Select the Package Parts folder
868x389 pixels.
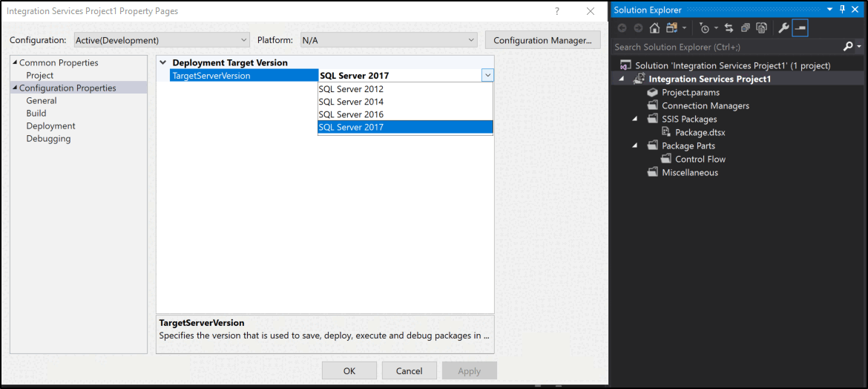click(688, 146)
